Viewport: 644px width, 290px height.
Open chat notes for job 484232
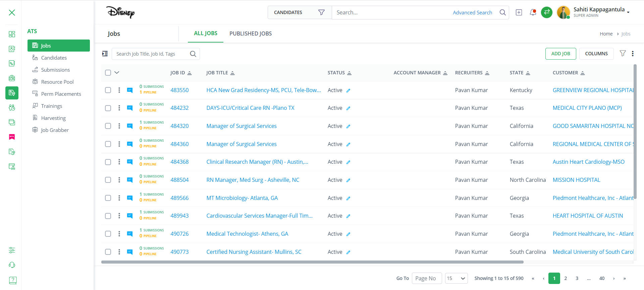130,108
